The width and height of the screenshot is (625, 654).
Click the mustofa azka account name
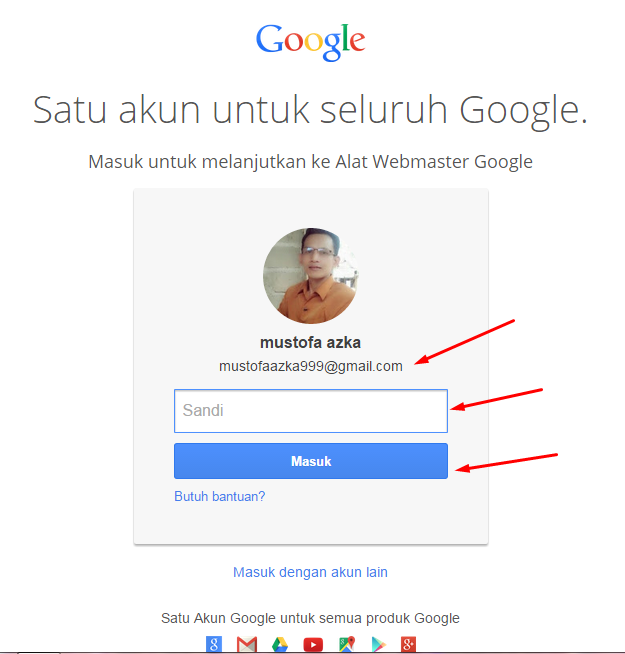(310, 342)
